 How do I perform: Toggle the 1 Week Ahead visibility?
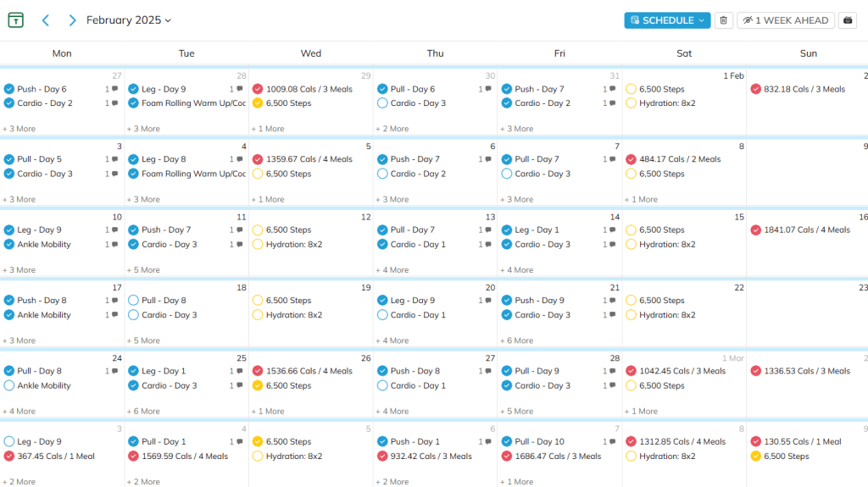pos(785,20)
